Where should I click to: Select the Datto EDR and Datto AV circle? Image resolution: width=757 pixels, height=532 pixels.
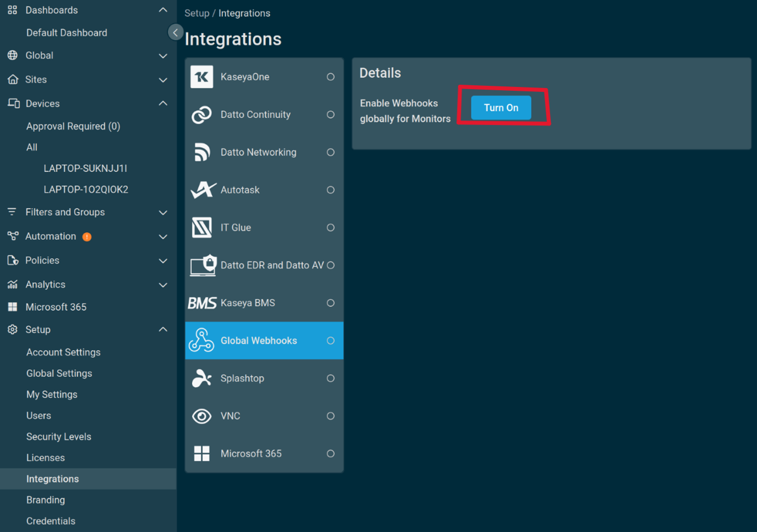(x=330, y=265)
